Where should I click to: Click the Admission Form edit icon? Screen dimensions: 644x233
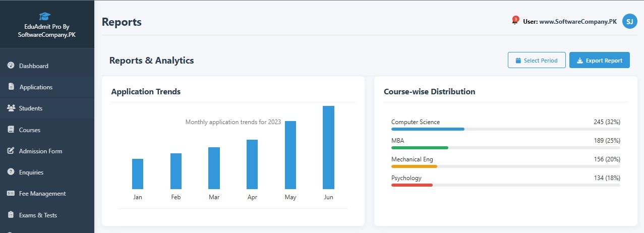click(11, 151)
